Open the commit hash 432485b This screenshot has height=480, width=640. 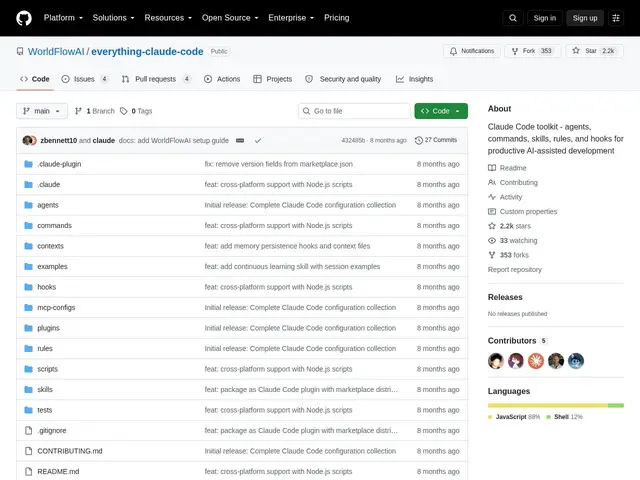[x=353, y=140]
